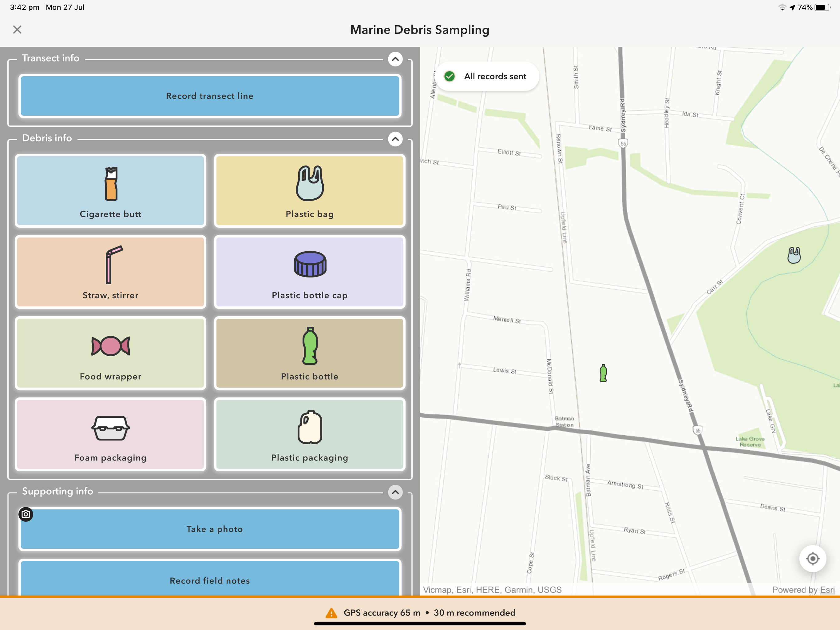
Task: Select the Plastic bag tile
Action: click(310, 191)
